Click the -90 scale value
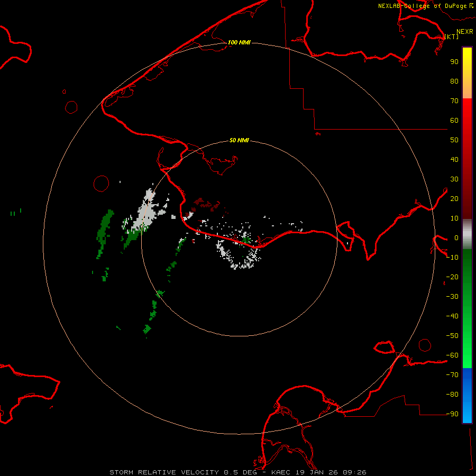476x476 pixels. 452,414
